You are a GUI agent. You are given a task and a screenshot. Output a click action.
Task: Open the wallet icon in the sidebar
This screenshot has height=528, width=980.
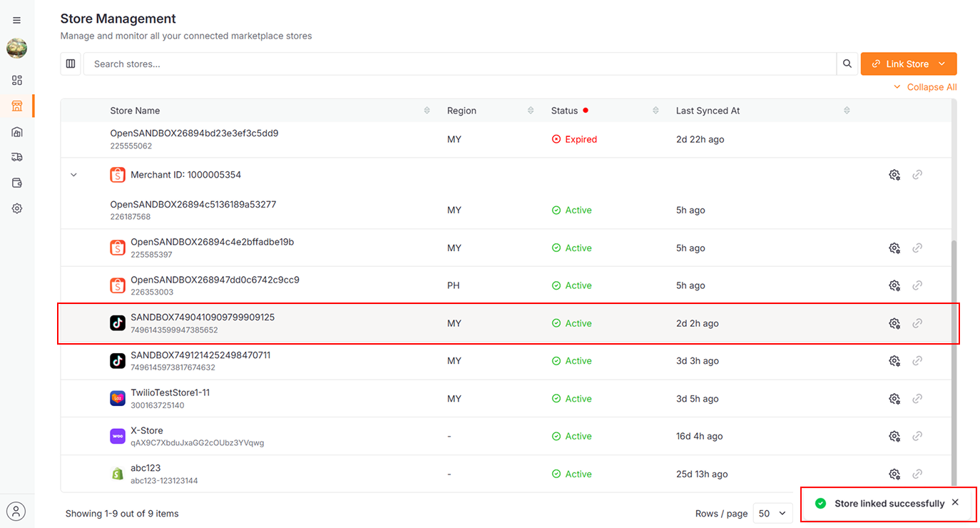[17, 183]
